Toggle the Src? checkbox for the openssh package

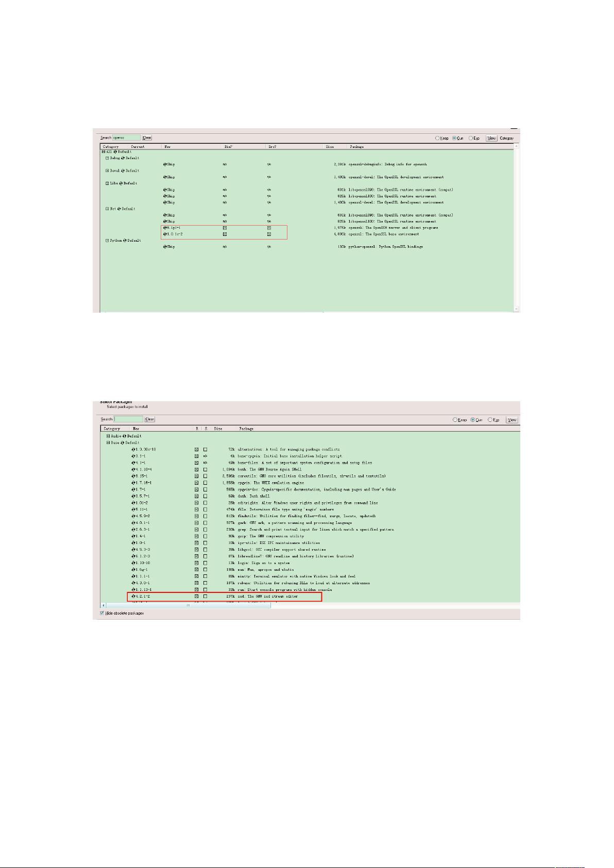coord(269,227)
